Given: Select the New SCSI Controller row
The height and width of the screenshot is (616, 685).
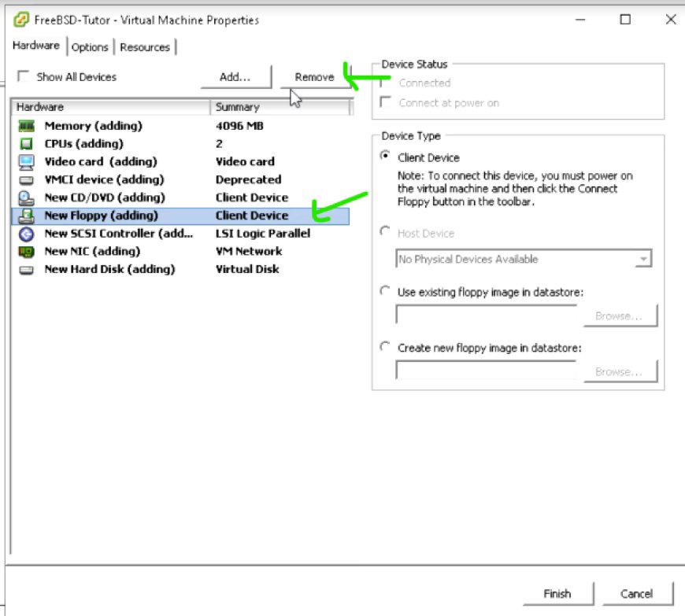Looking at the screenshot, I should [x=180, y=234].
